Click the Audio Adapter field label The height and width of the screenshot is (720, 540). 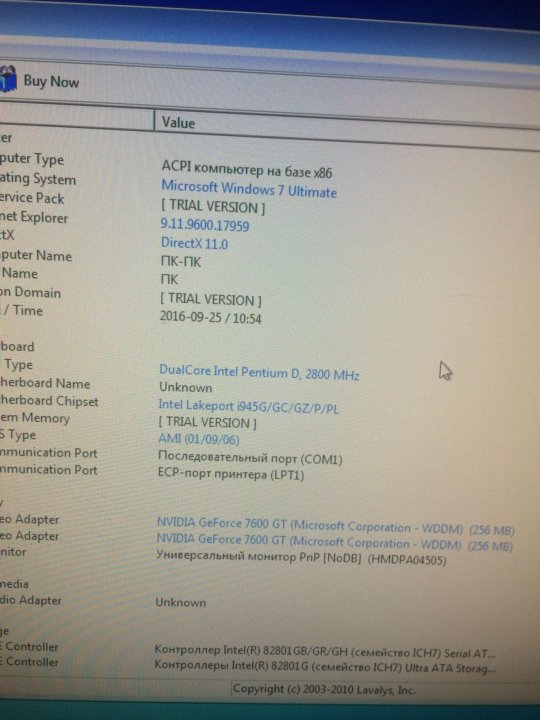(30, 600)
